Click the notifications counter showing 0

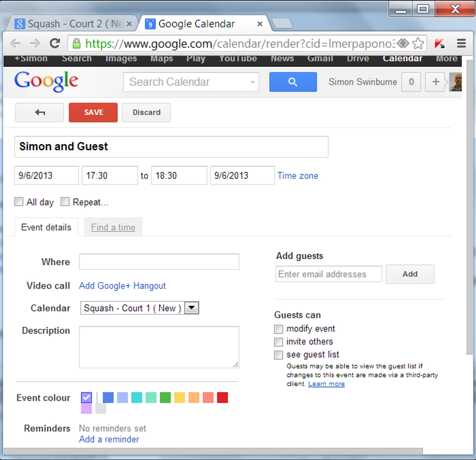[x=411, y=82]
